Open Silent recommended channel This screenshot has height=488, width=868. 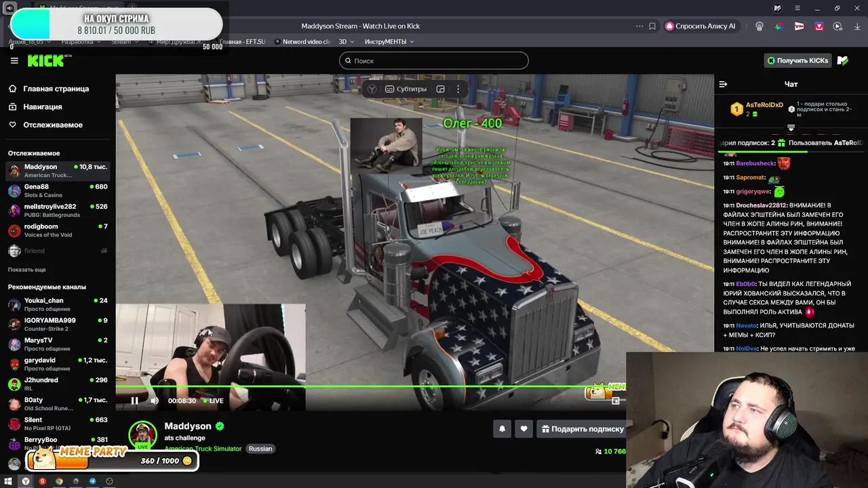[x=58, y=424]
